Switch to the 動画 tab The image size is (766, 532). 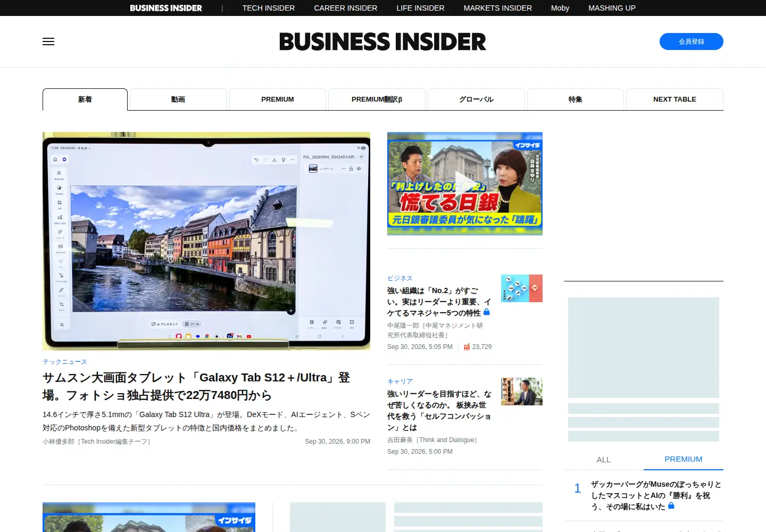click(x=178, y=99)
